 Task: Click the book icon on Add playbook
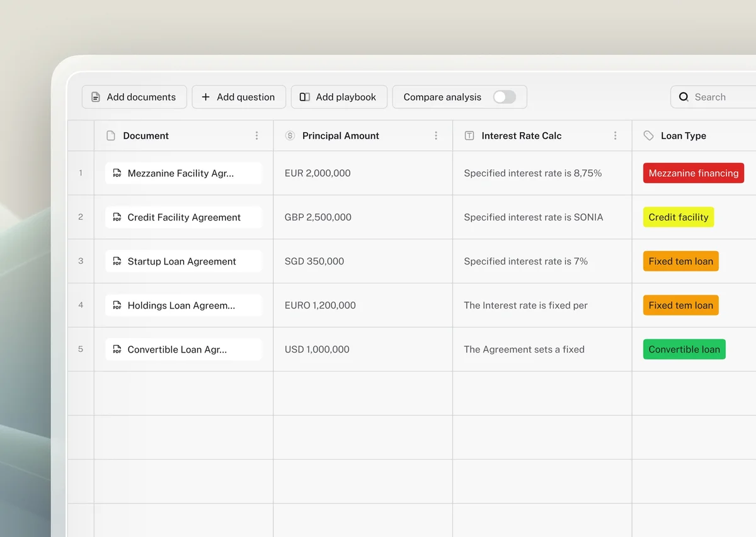coord(304,96)
